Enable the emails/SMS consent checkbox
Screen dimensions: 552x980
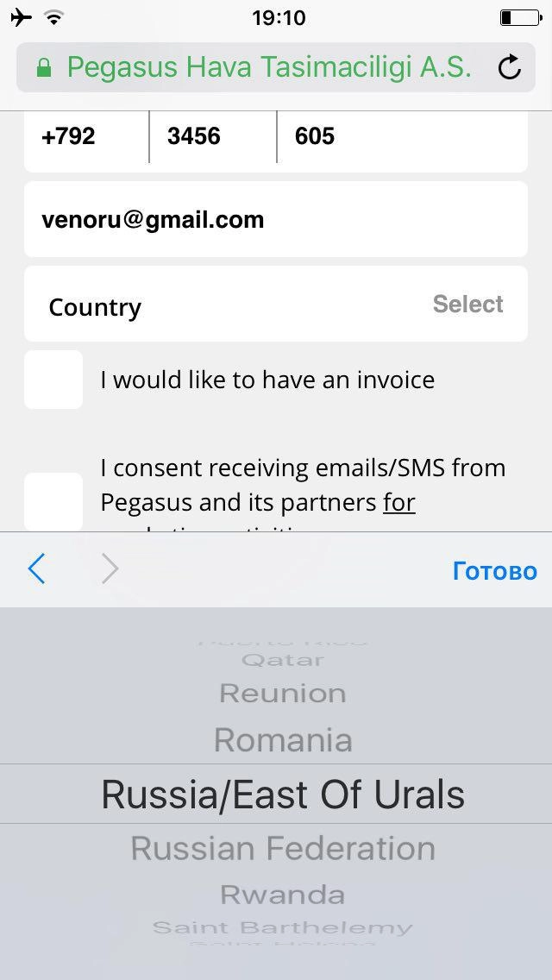pyautogui.click(x=53, y=501)
